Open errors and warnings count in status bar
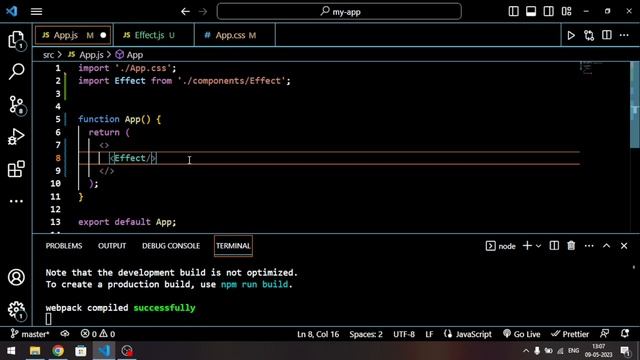The height and width of the screenshot is (360, 640). coord(98,334)
